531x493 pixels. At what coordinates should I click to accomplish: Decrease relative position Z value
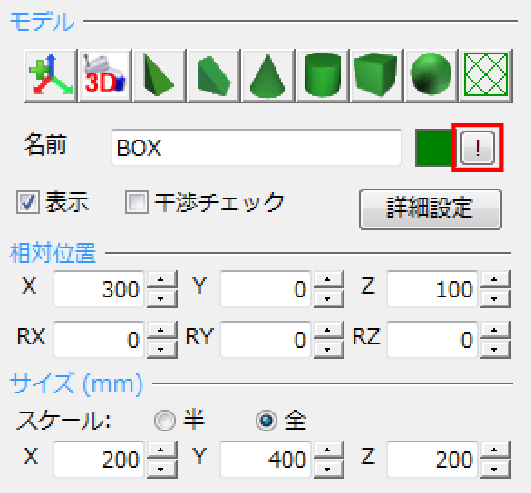[495, 298]
